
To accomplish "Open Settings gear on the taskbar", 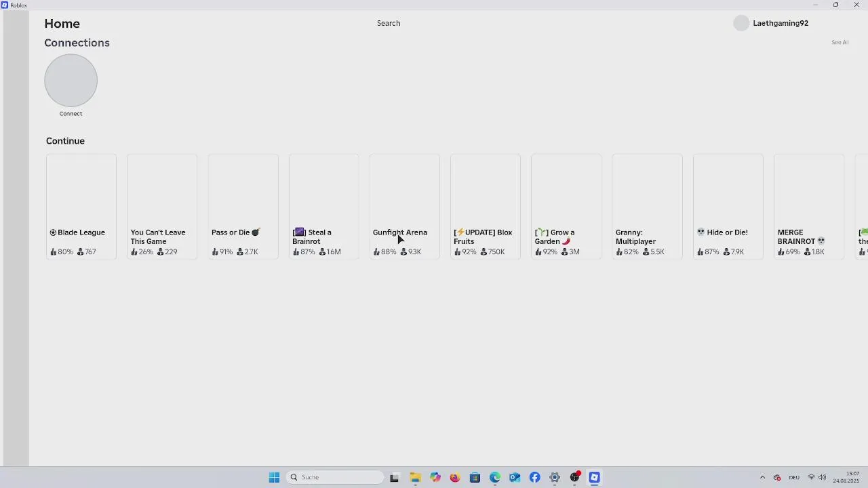I will 555,477.
